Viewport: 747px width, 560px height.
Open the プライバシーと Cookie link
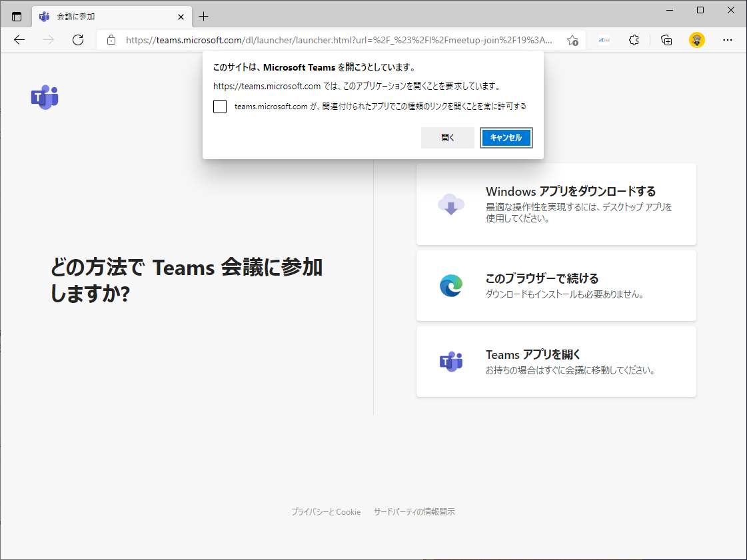click(x=326, y=512)
